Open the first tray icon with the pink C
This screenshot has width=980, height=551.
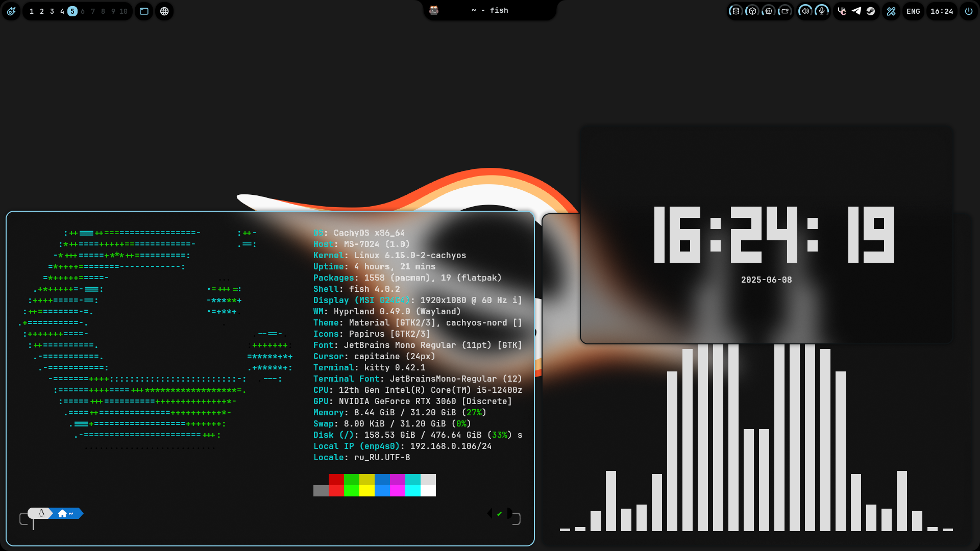(x=842, y=11)
